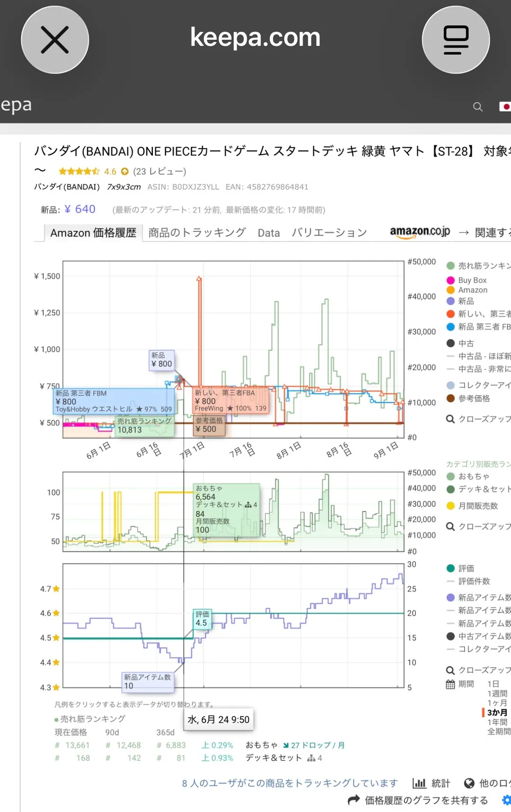Toggle the 中古アイテム数 legend series
The width and height of the screenshot is (511, 812).
(x=479, y=636)
